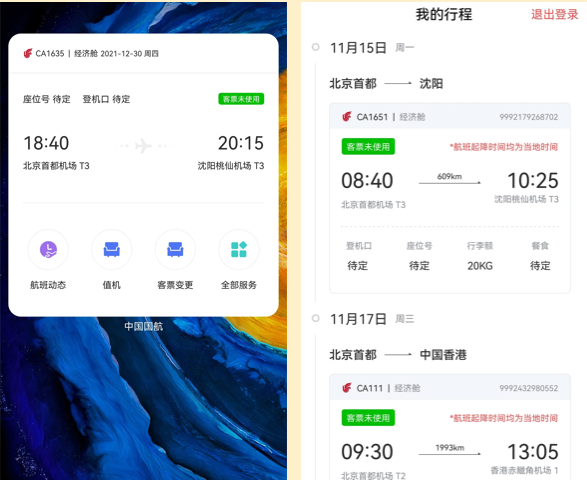Select the 11月17日 timeline marker circle
This screenshot has height=480, width=587.
[x=316, y=318]
